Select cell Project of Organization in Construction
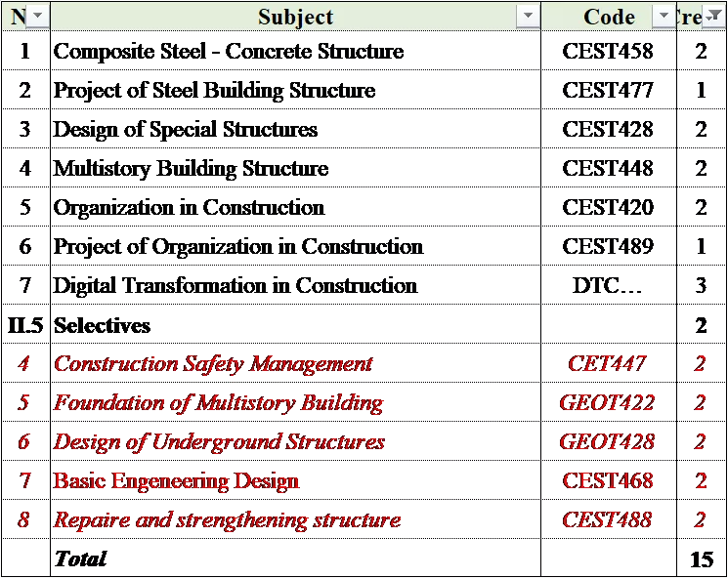The image size is (728, 579). tap(295, 246)
